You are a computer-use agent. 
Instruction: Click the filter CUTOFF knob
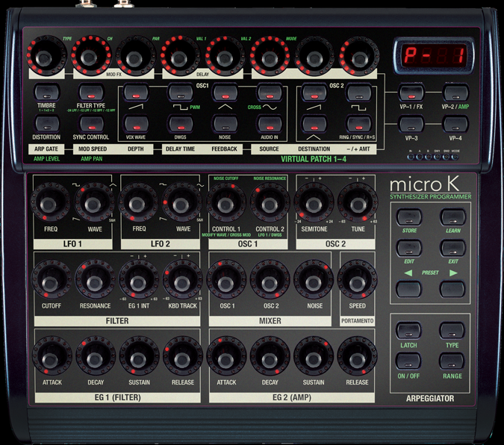tap(51, 283)
